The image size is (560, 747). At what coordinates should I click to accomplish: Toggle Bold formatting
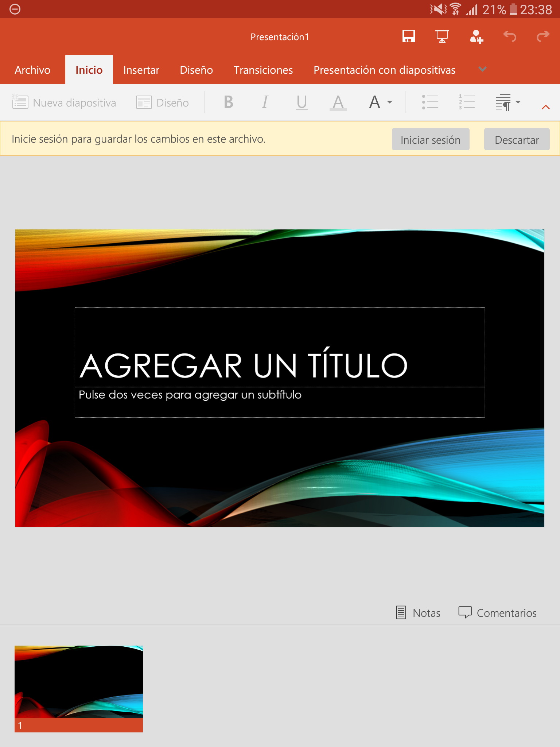229,102
